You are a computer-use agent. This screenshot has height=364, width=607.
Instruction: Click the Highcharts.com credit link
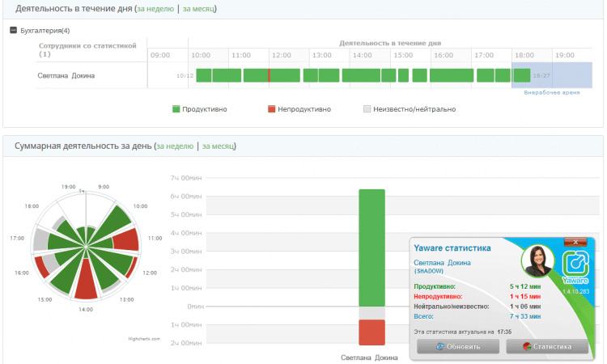click(x=144, y=339)
